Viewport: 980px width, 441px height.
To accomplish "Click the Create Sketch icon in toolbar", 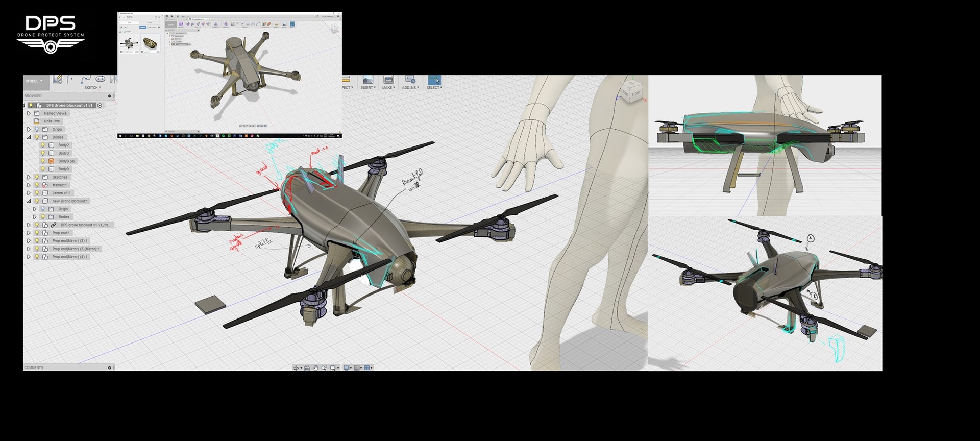I will pyautogui.click(x=57, y=79).
